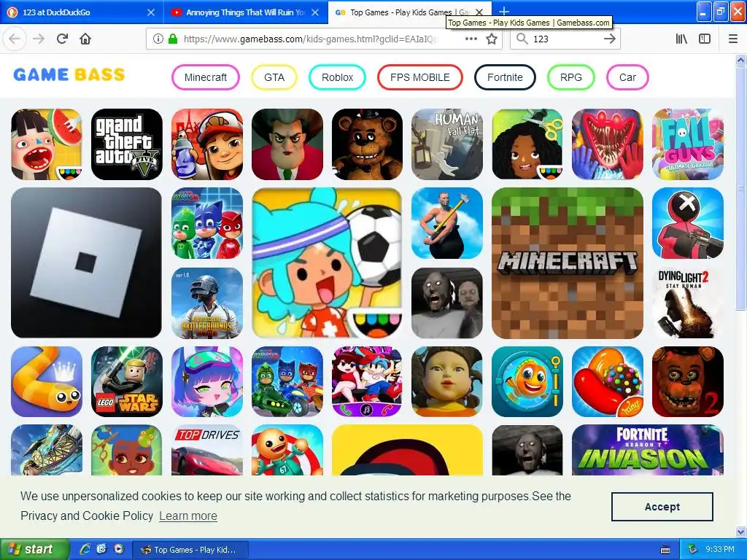Show site information for gamebass.com
747x560 pixels.
(158, 39)
